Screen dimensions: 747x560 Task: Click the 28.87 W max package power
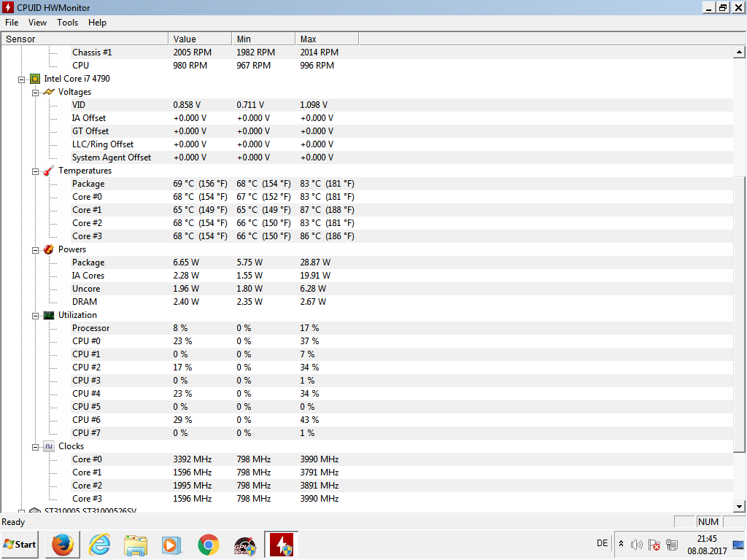click(x=315, y=262)
